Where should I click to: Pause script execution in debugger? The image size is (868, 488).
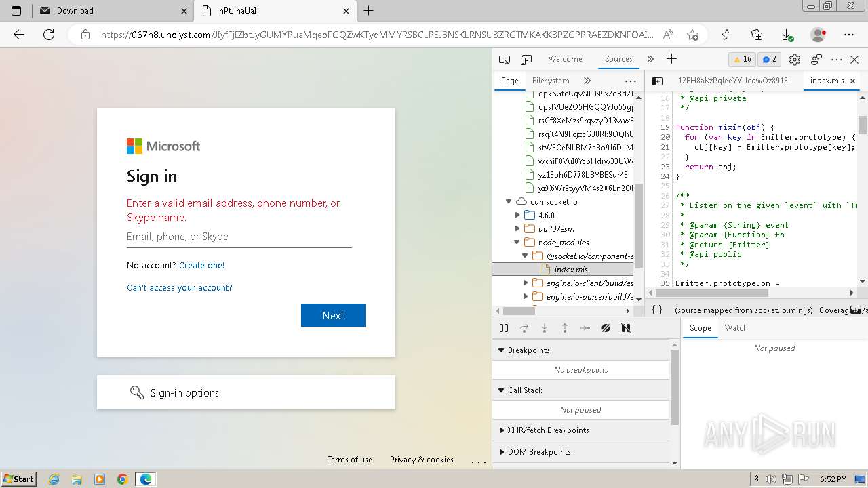pyautogui.click(x=504, y=328)
